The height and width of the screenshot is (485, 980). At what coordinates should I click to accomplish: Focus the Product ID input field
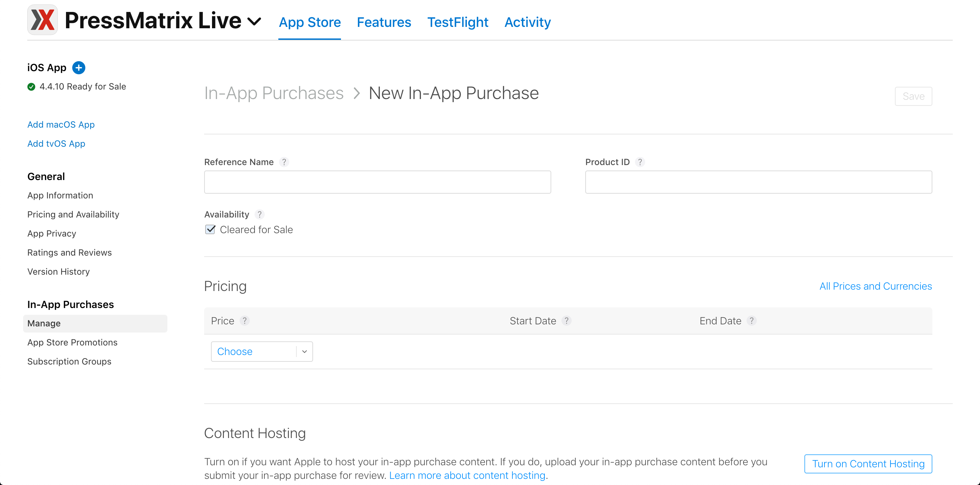tap(758, 182)
